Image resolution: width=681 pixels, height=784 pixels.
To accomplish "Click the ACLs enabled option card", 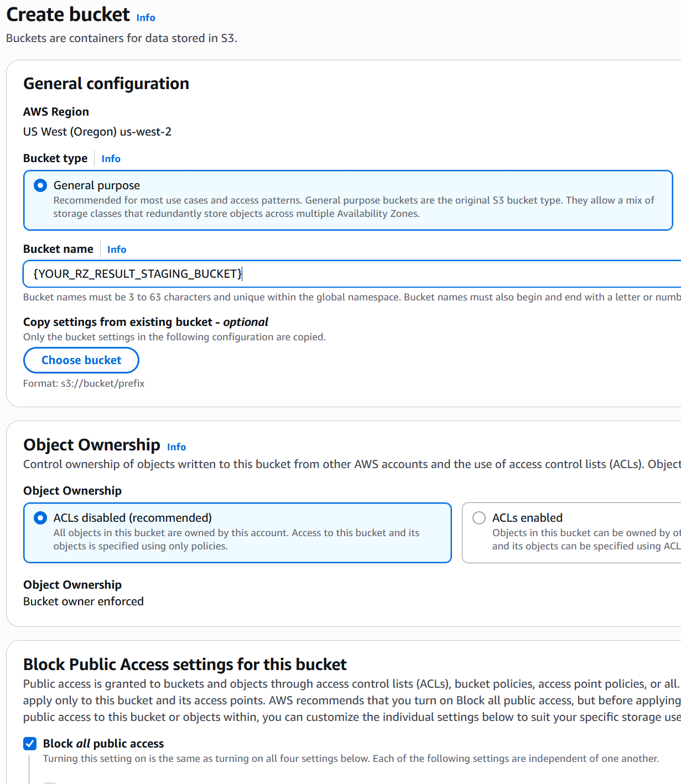I will (x=570, y=532).
